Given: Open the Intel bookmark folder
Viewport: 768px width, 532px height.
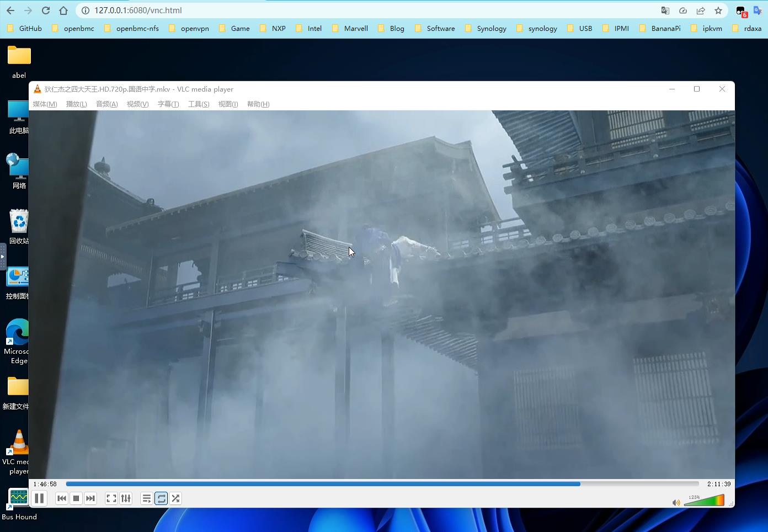Looking at the screenshot, I should coord(309,28).
